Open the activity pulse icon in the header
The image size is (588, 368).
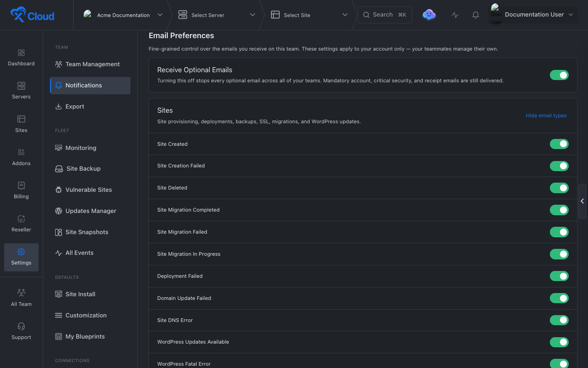(455, 15)
